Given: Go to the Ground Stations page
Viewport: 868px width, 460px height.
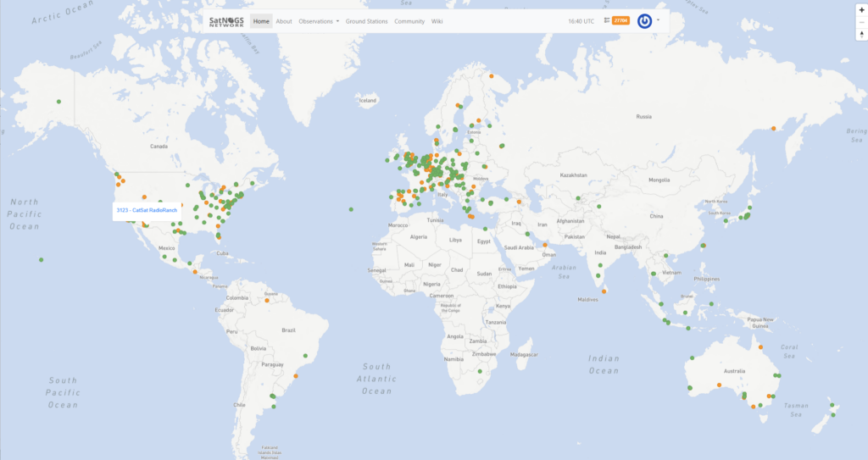Looking at the screenshot, I should [x=367, y=21].
